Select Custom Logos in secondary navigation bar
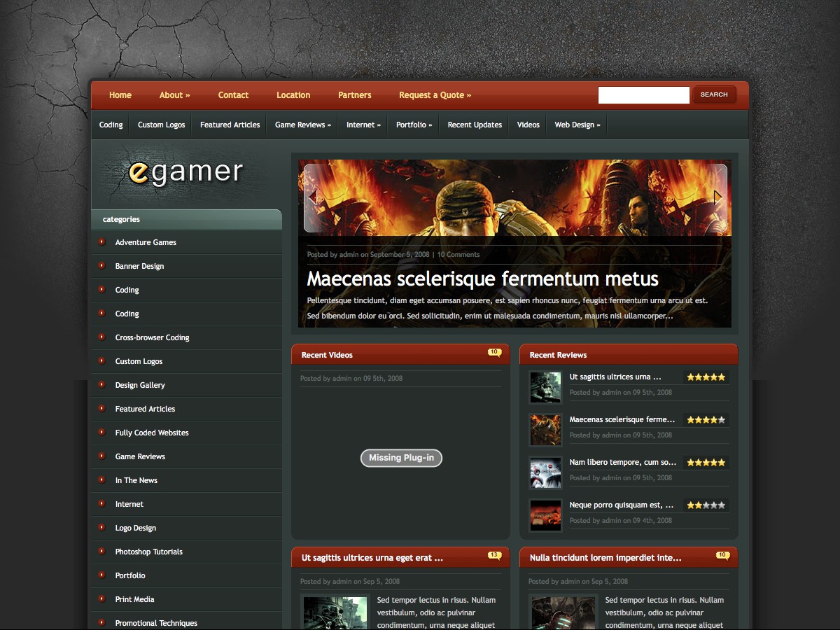 click(x=161, y=125)
